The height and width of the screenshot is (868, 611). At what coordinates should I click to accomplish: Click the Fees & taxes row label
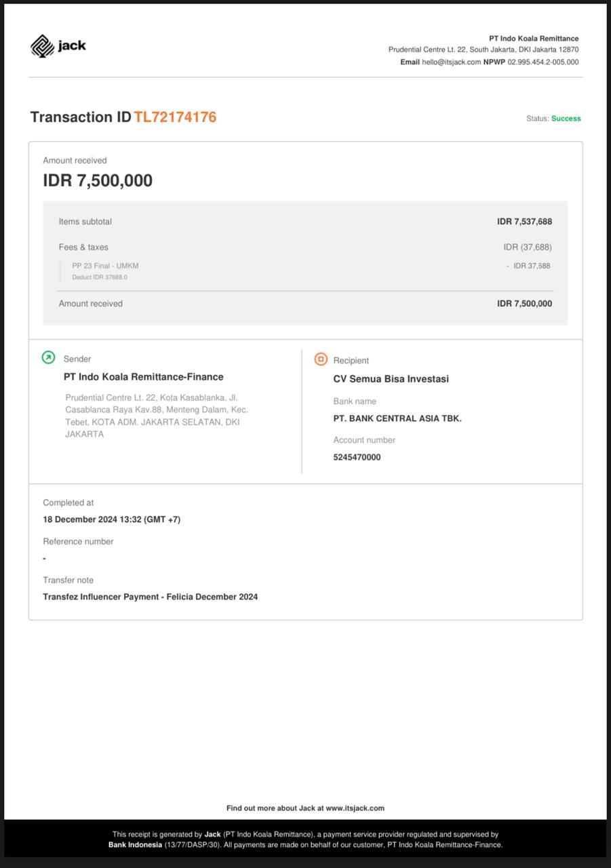[83, 248]
